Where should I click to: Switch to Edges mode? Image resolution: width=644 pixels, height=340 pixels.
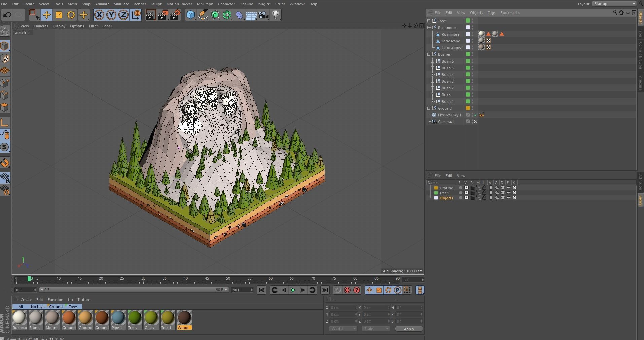coord(5,95)
